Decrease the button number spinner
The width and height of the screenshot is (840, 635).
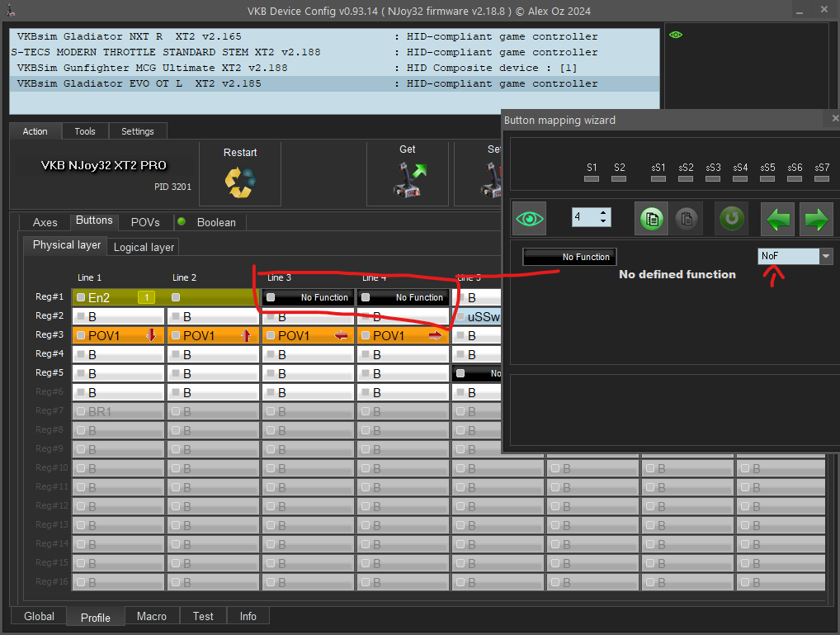click(x=603, y=221)
